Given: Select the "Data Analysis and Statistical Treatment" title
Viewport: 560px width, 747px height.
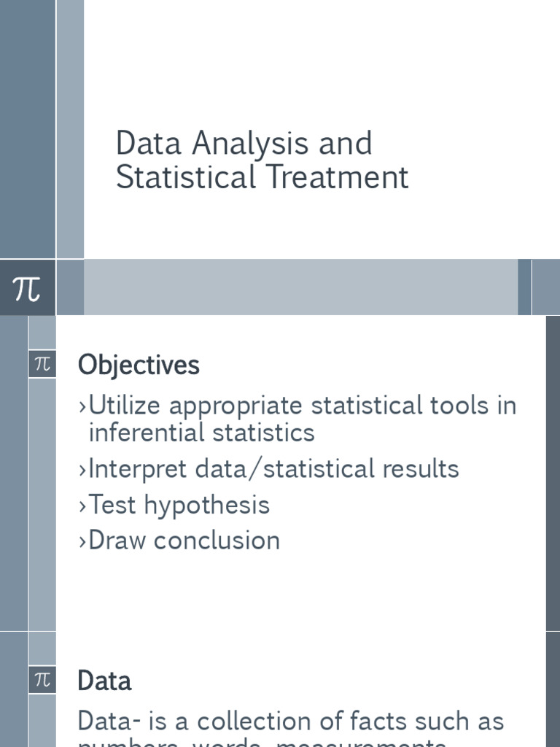Looking at the screenshot, I should [262, 160].
